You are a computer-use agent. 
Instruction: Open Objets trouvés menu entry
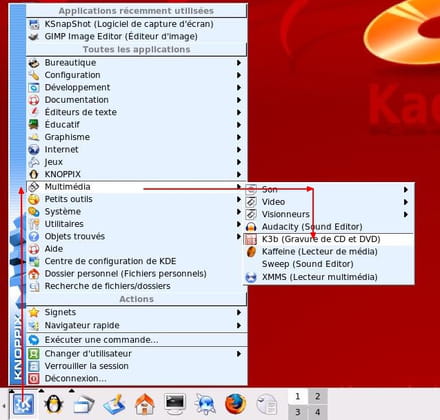(136, 236)
